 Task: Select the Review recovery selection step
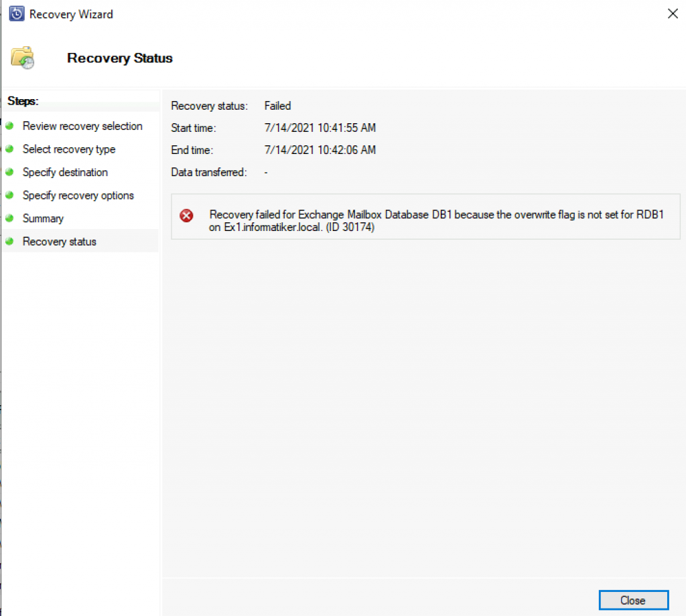tap(82, 127)
